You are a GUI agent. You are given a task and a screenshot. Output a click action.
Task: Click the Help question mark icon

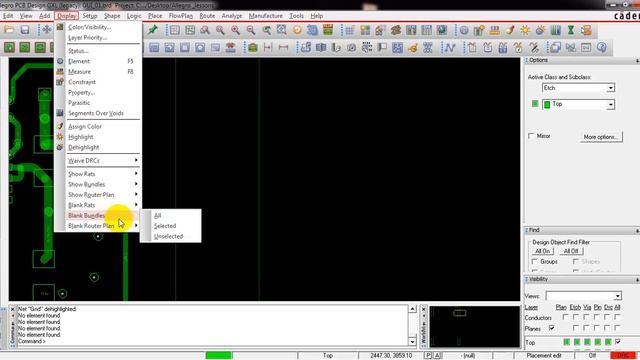(x=602, y=47)
